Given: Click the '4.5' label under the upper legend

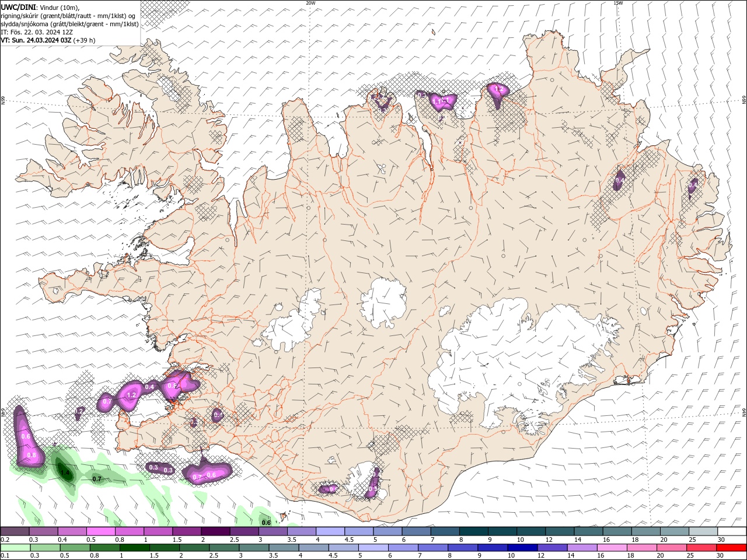Looking at the screenshot, I should click(349, 540).
